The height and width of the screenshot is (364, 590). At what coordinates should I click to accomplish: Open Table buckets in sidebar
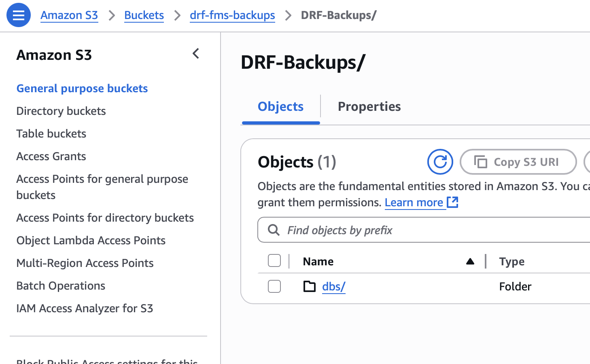click(x=51, y=133)
